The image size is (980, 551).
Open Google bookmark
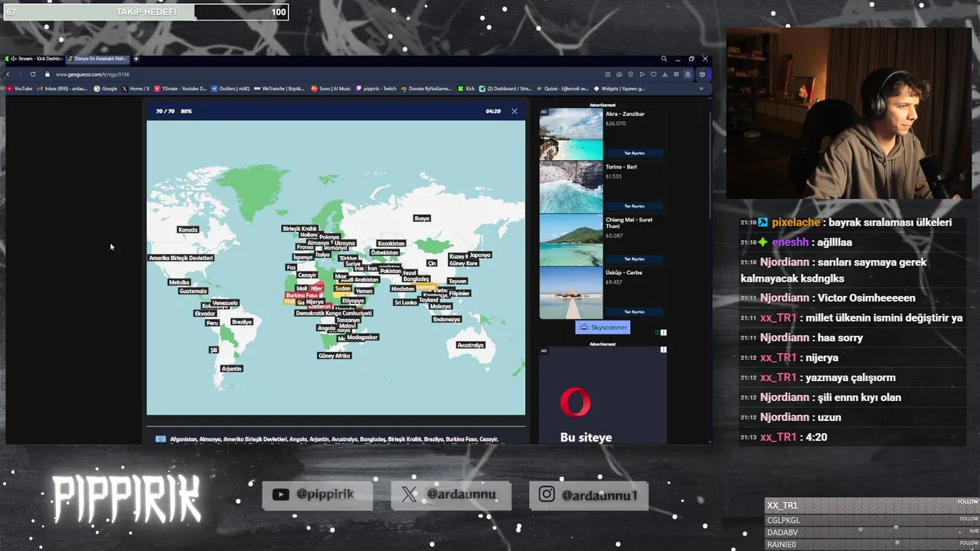click(106, 89)
